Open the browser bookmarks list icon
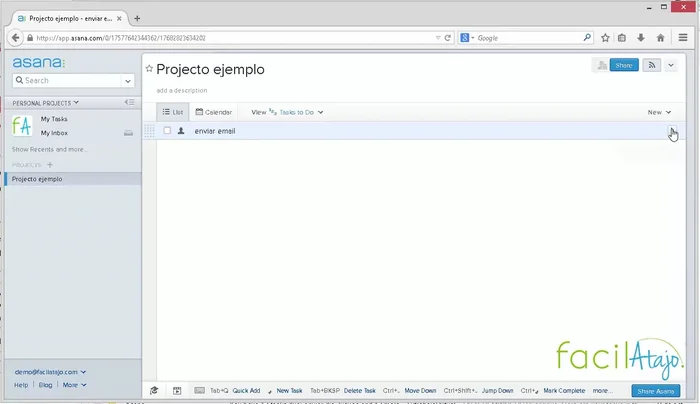The width and height of the screenshot is (700, 404). tap(622, 38)
